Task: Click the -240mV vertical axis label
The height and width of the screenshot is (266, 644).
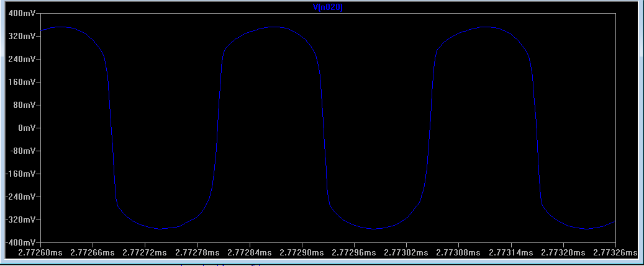Action: 20,197
